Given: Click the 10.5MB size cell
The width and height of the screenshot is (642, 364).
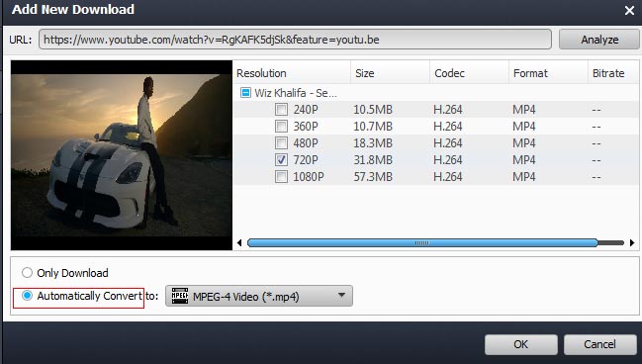Looking at the screenshot, I should (373, 110).
